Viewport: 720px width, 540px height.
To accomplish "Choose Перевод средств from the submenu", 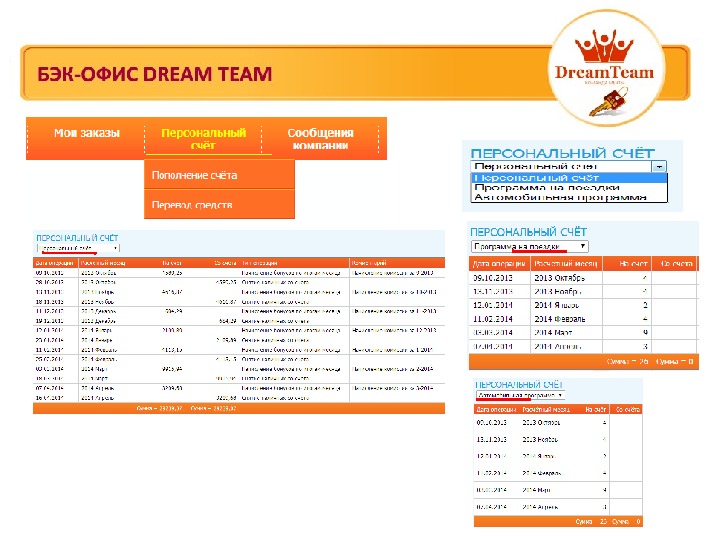I will [219, 204].
